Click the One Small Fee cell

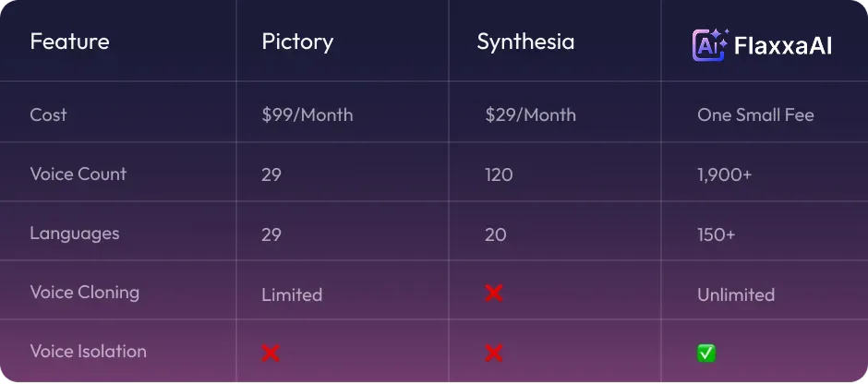click(x=755, y=115)
